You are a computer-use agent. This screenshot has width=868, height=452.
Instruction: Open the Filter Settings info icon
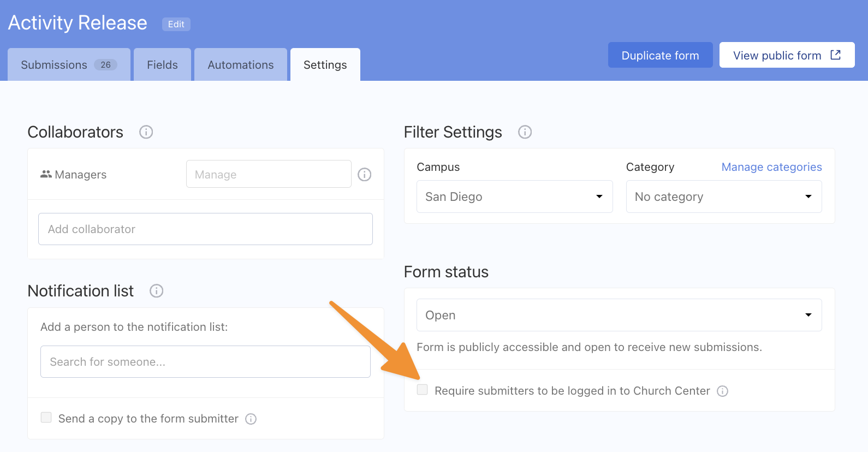pos(525,132)
